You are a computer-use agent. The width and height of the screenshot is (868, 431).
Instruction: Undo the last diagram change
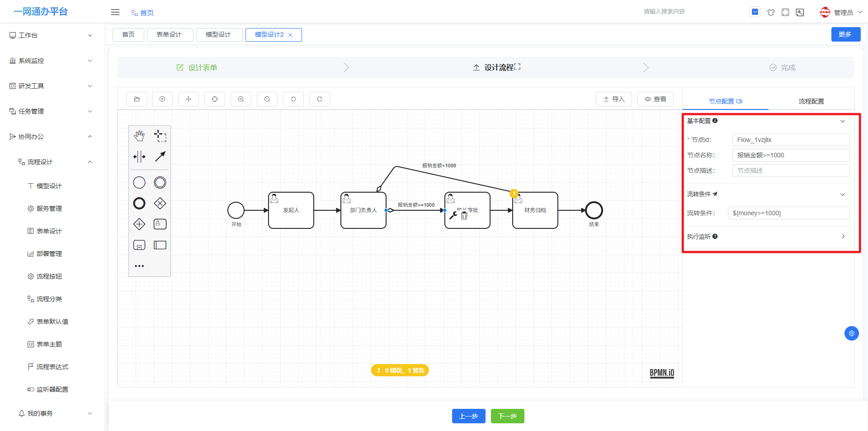coord(293,99)
